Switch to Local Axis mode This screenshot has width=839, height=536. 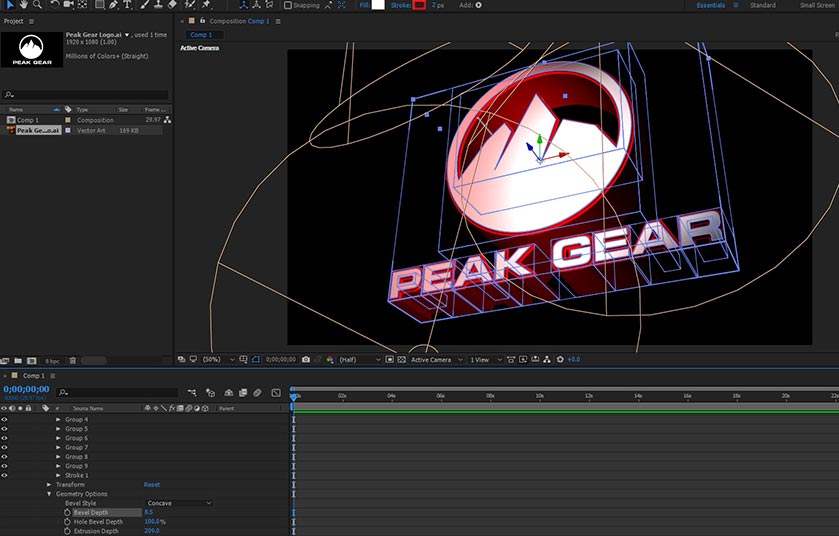coord(243,5)
